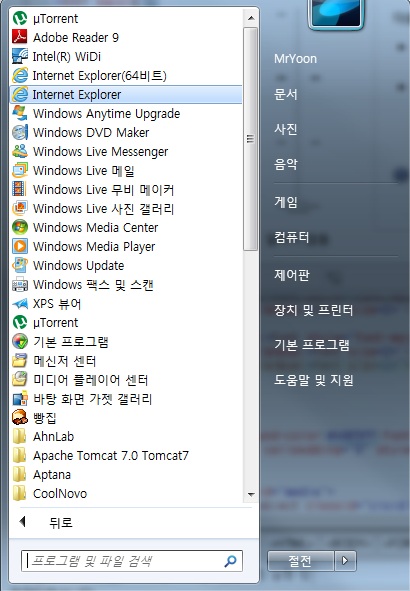Screen dimensions: 410x591
Task: Open the shutdown options arrow next to 절전
Action: point(345,560)
